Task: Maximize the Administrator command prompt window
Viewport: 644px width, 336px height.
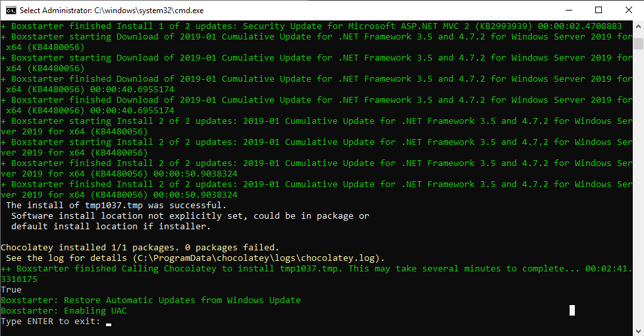Action: 599,11
